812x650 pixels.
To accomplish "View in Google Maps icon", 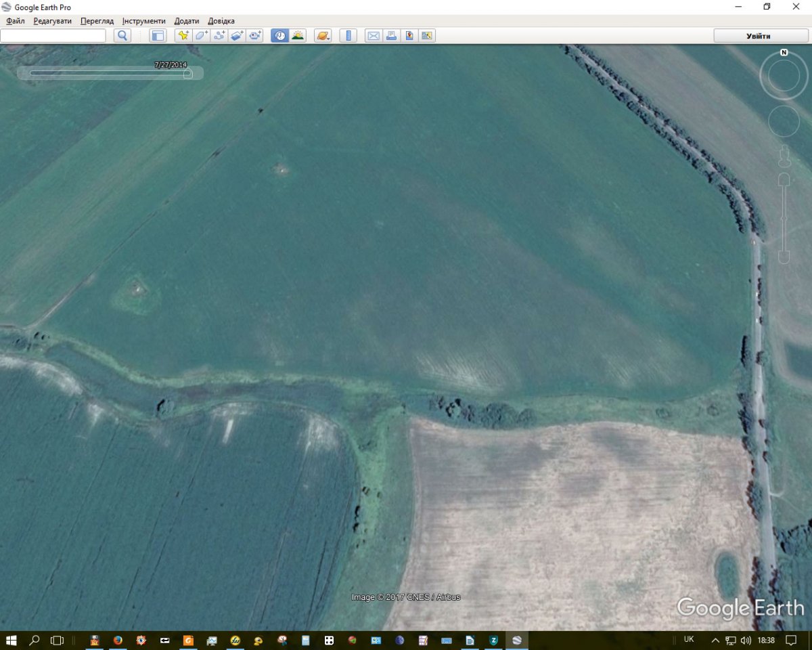I will coord(409,36).
